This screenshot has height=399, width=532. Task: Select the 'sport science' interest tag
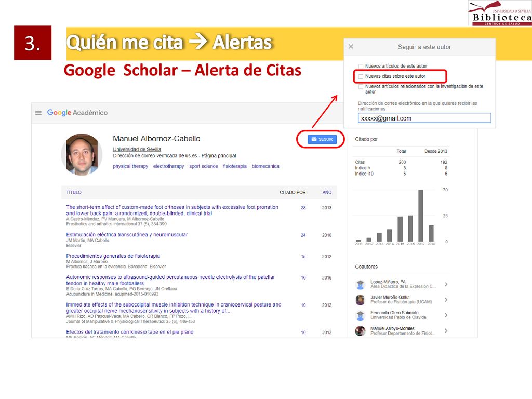[204, 166]
